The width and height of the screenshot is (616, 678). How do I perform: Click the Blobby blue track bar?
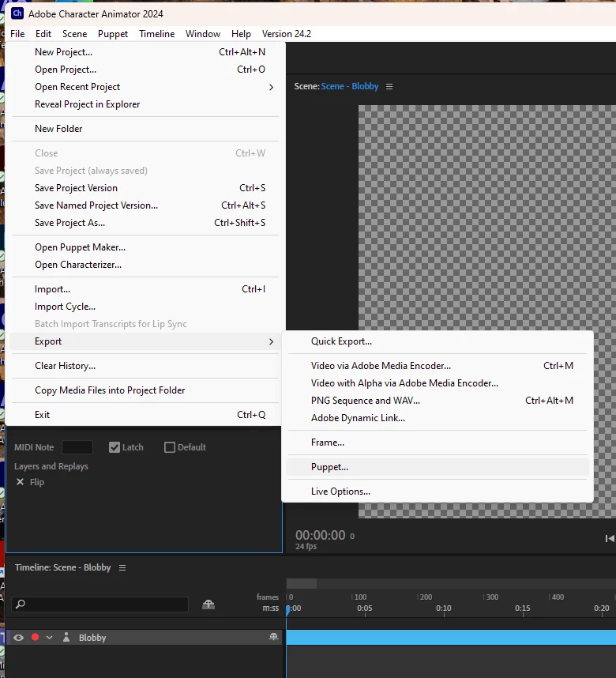(451, 638)
